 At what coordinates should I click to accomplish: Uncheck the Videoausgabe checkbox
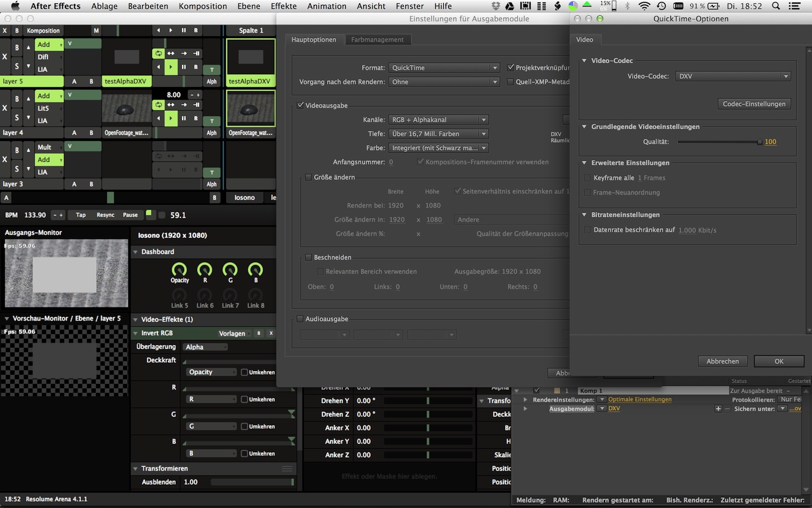pos(301,106)
